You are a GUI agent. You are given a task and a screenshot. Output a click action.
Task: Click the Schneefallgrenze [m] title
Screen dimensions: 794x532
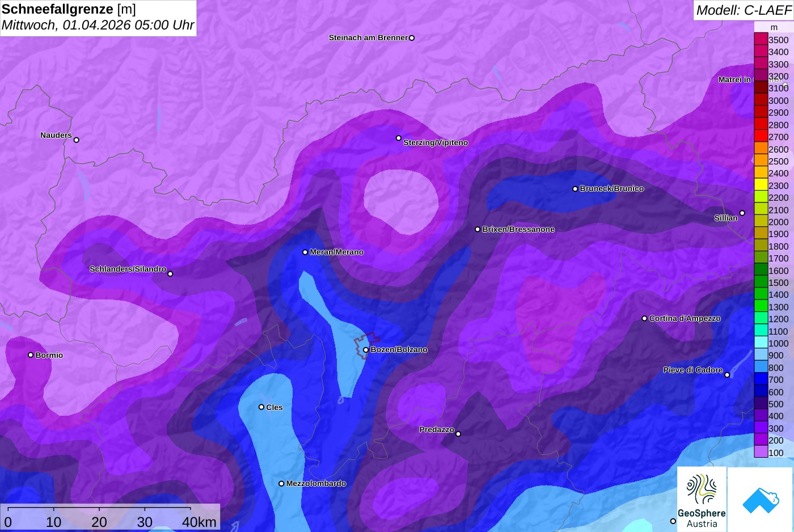click(x=69, y=9)
